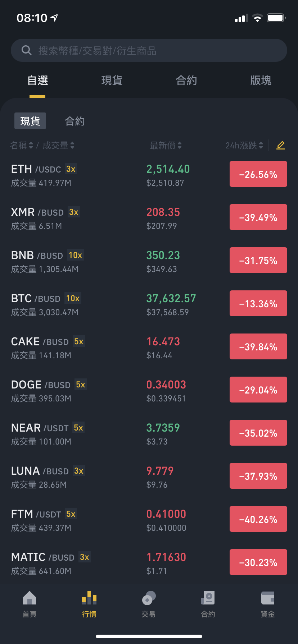Viewport: 298px width, 644px height.
Task: Switch to the 現貨 top tab
Action: tap(112, 80)
